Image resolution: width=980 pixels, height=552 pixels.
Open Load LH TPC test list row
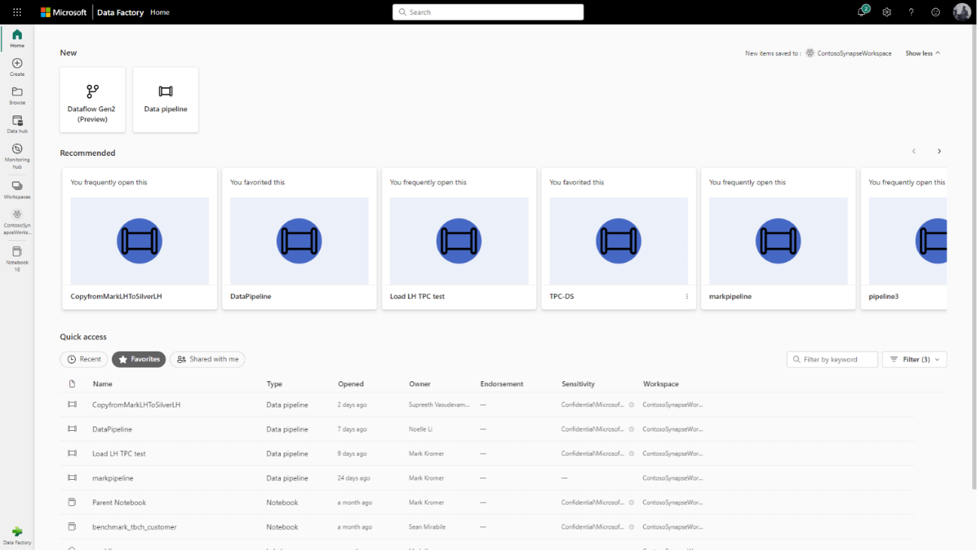click(x=487, y=454)
